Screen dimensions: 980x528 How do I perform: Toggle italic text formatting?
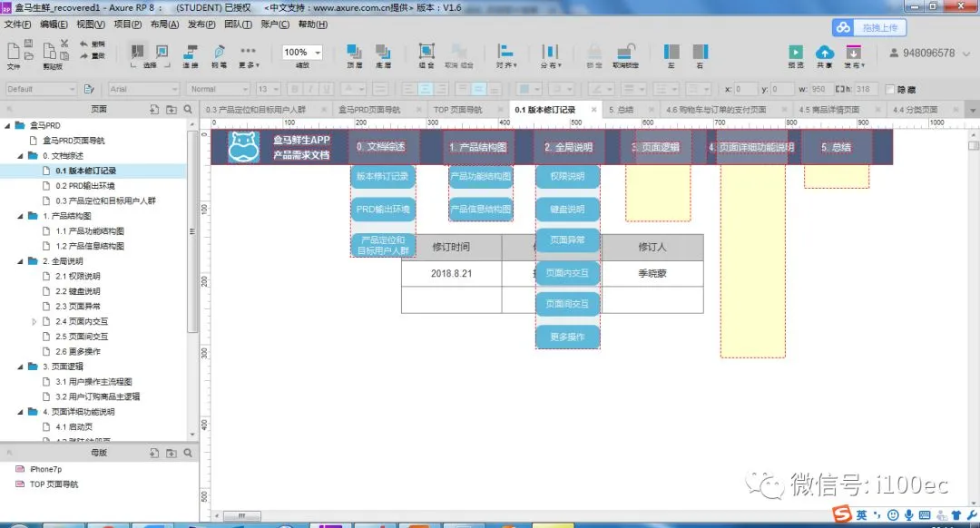[x=310, y=89]
